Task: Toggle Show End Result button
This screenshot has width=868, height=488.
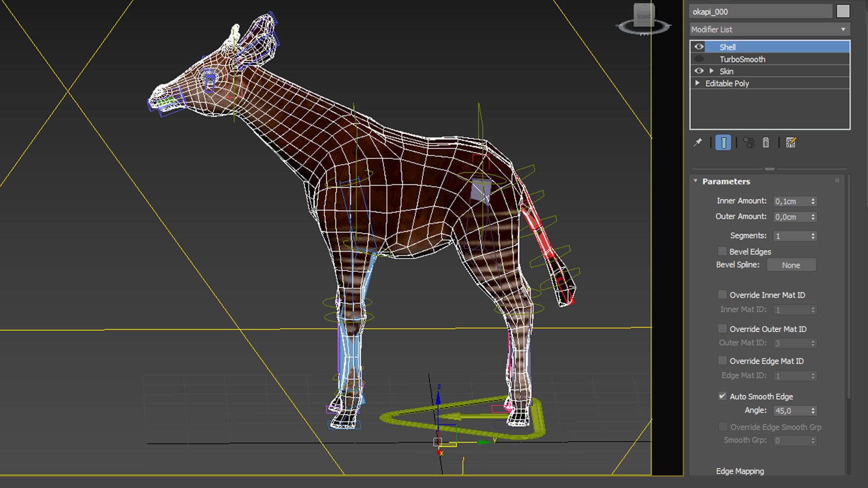Action: (x=723, y=143)
